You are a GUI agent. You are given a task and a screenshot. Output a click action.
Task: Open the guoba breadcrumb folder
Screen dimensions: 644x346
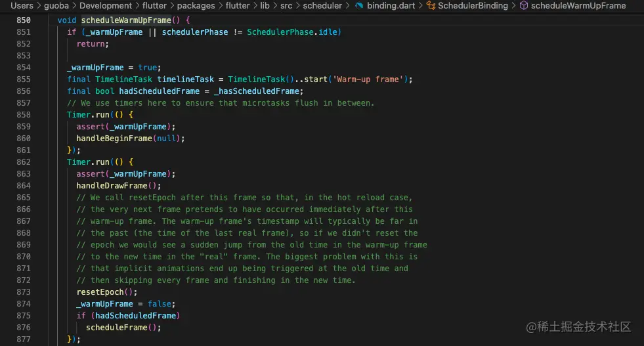[x=56, y=6]
